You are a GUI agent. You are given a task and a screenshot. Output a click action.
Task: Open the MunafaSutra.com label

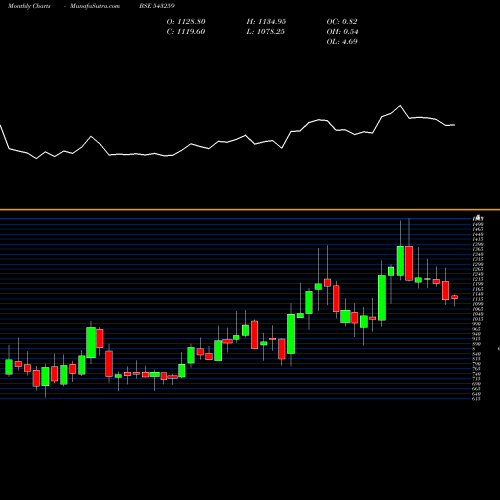[95, 6]
